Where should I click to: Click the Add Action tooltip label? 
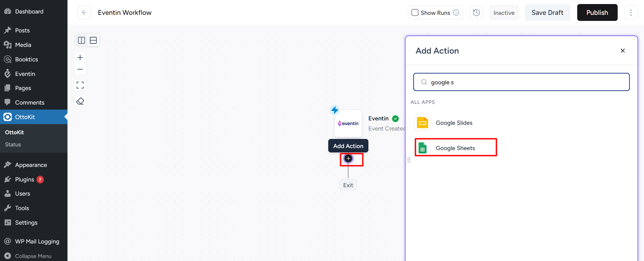tap(348, 146)
